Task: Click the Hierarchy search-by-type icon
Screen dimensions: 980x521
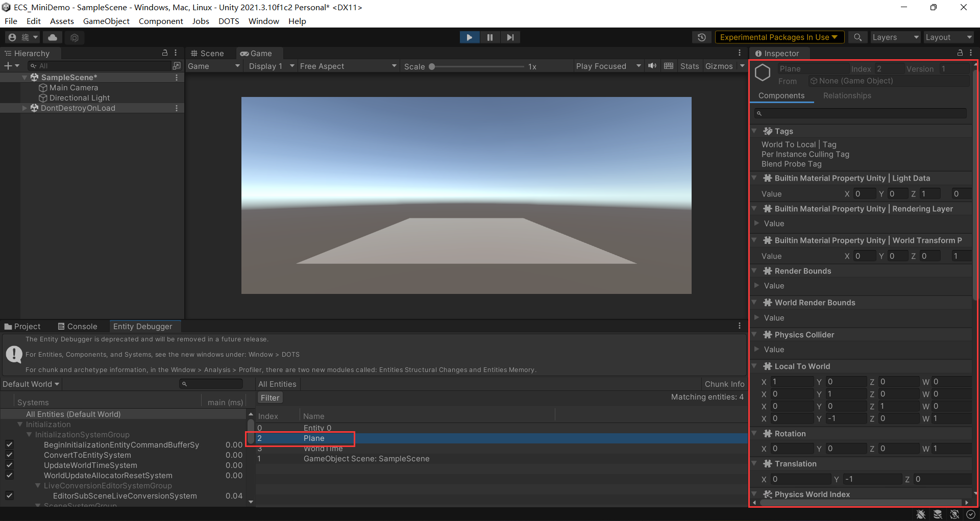Action: (177, 66)
